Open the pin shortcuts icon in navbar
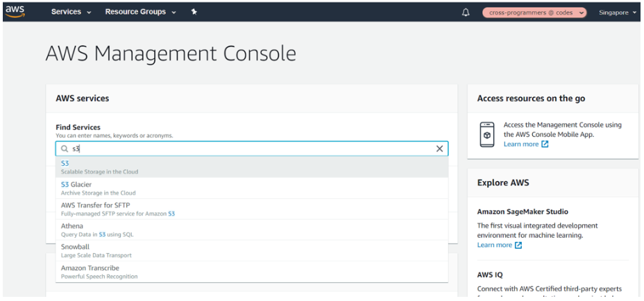Screen dimensions: 644x301 [x=194, y=12]
